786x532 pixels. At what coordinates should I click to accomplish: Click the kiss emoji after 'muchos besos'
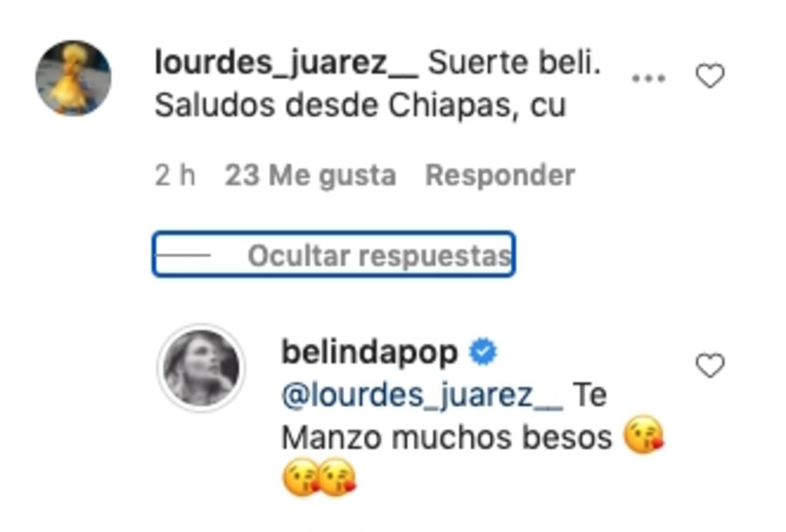644,435
